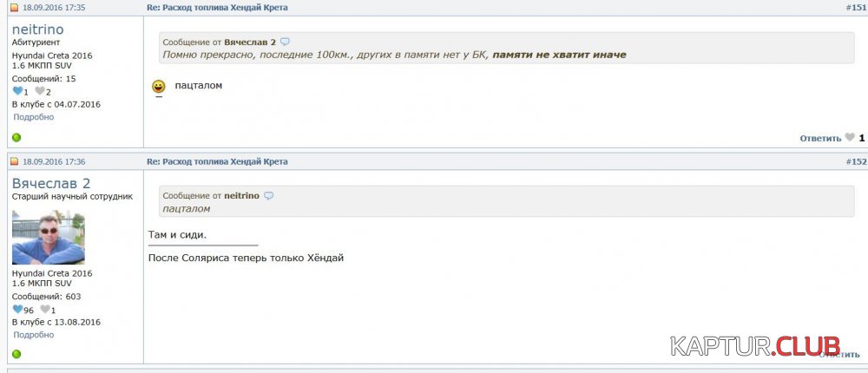Expand Подробно details for neitrino
Screen dimensions: 868x373
click(x=34, y=117)
